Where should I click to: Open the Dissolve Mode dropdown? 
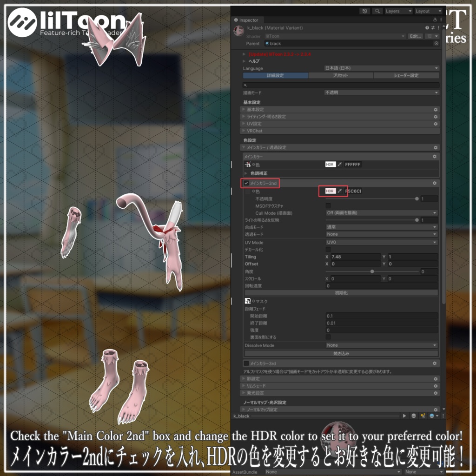(382, 345)
